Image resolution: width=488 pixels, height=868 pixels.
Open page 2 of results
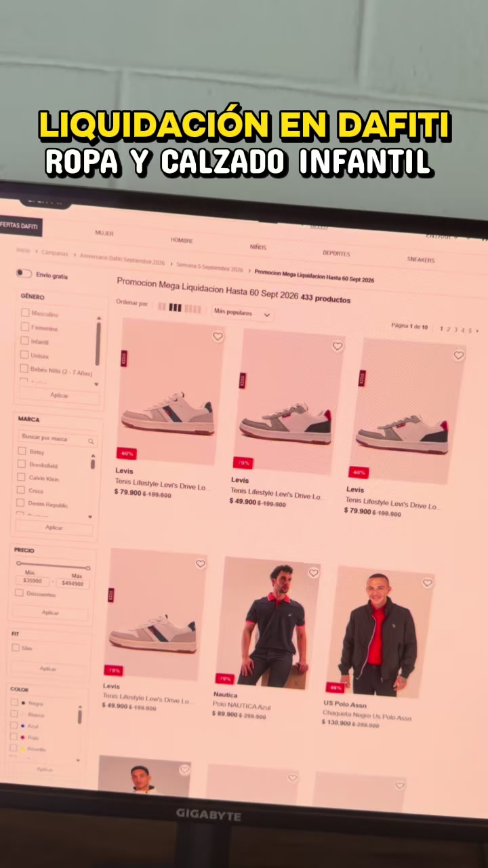coord(448,329)
